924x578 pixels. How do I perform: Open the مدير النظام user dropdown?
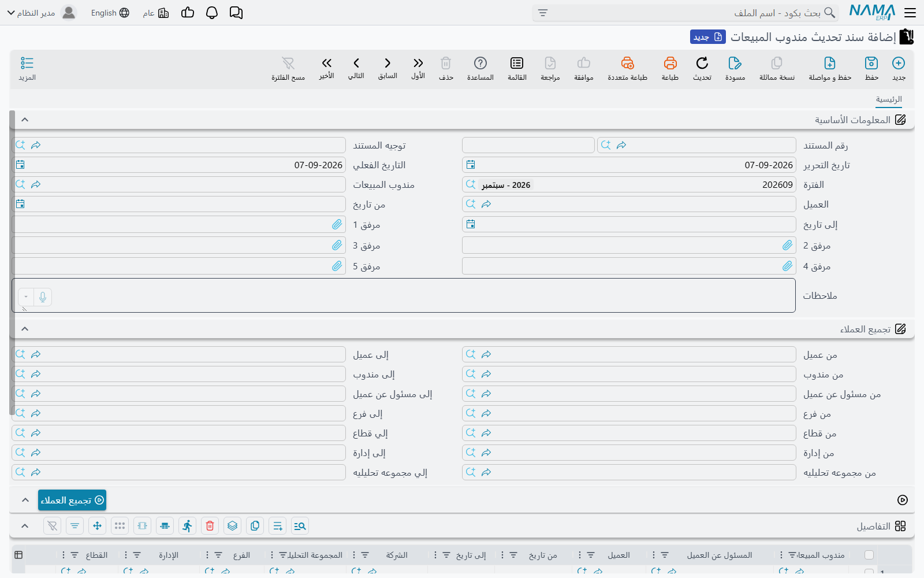click(42, 13)
